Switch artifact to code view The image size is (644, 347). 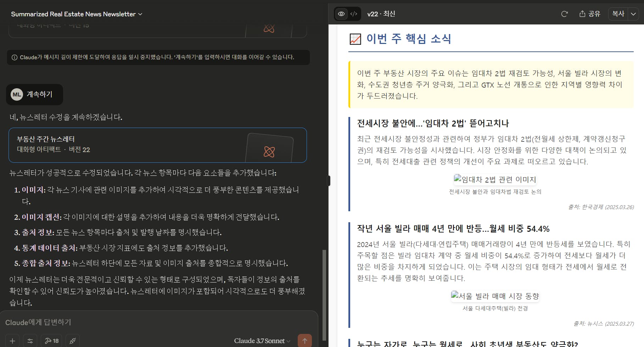click(354, 14)
